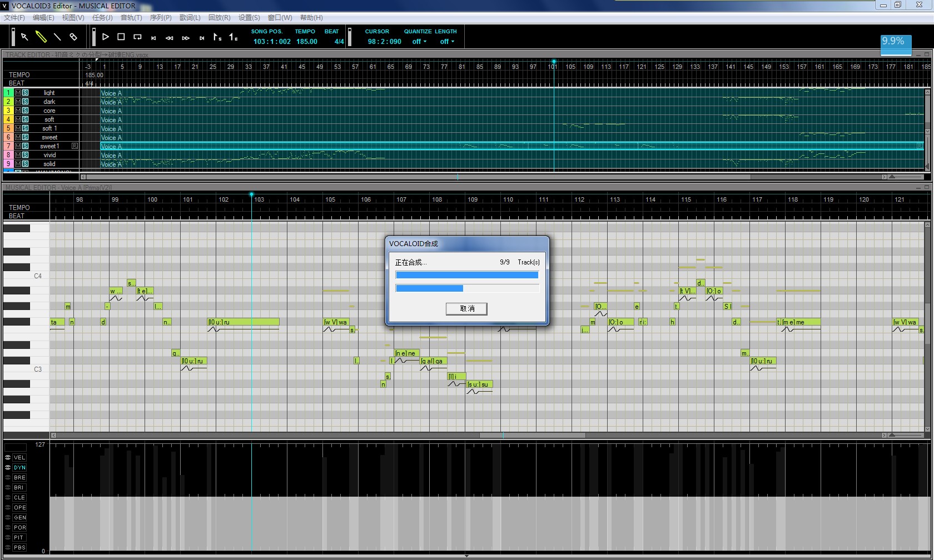
Task: Open the QUANTIZE dropdown
Action: click(419, 42)
